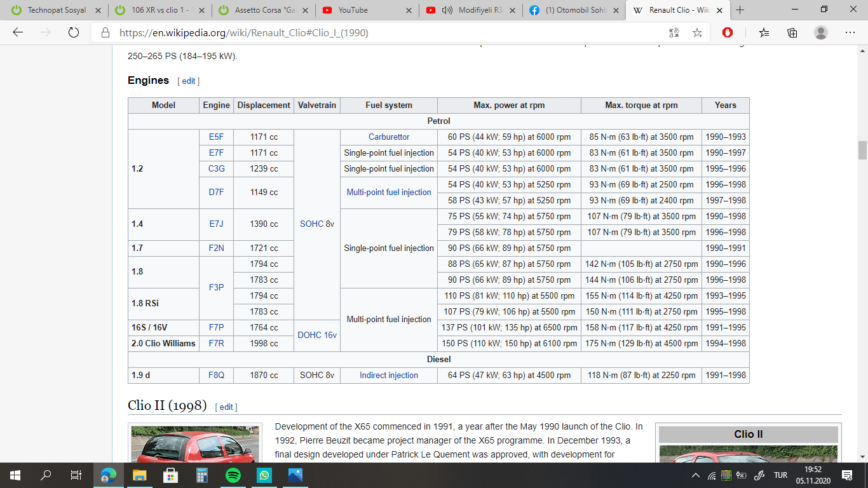The height and width of the screenshot is (488, 868).
Task: Launch Microsoft Store from the taskbar
Action: tap(171, 475)
